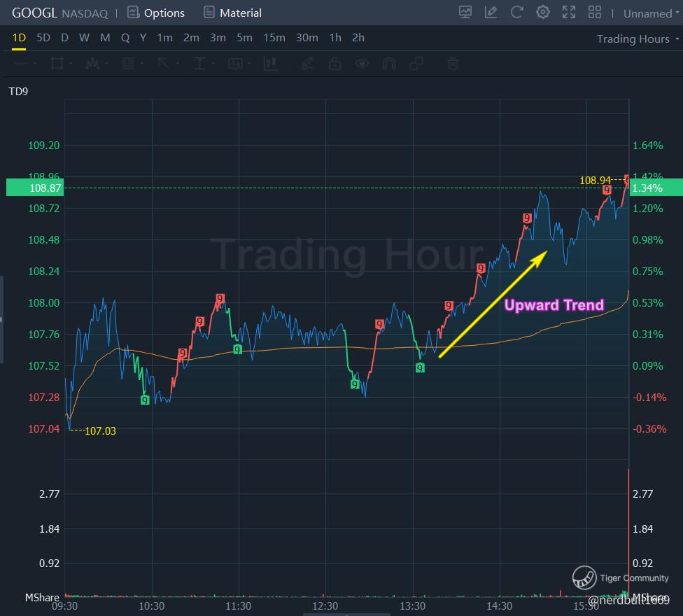Click the 1.64% percent axis label
The height and width of the screenshot is (616, 683).
(648, 146)
